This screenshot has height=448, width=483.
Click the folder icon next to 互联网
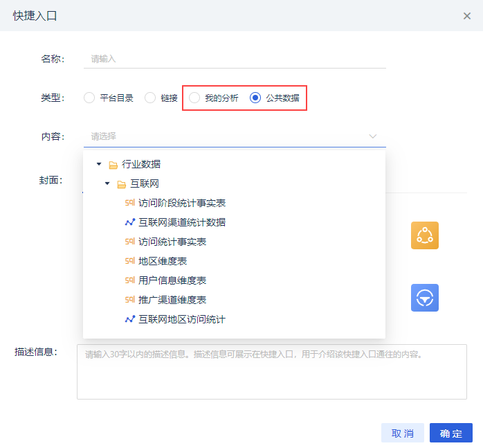121,184
